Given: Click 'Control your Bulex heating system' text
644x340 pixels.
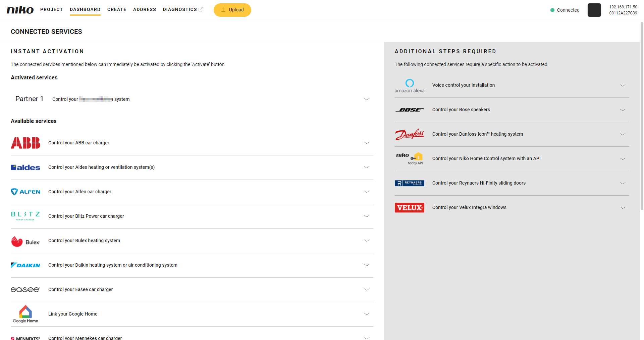Looking at the screenshot, I should [x=84, y=241].
